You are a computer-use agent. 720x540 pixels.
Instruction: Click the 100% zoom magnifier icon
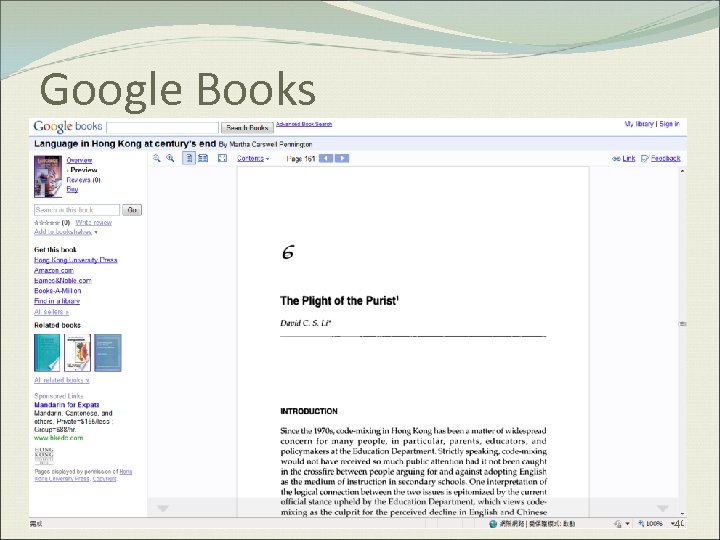[641, 524]
